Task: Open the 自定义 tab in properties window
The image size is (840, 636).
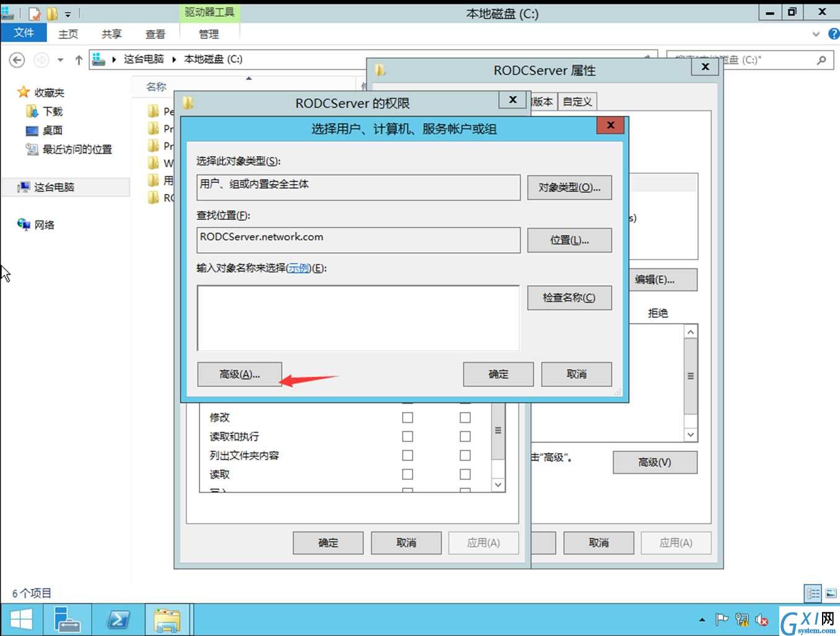Action: coord(577,102)
